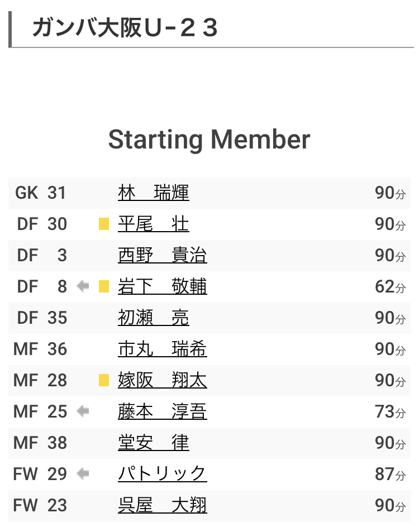Open player link 岩下 敬輔
The height and width of the screenshot is (532, 419).
(x=163, y=286)
